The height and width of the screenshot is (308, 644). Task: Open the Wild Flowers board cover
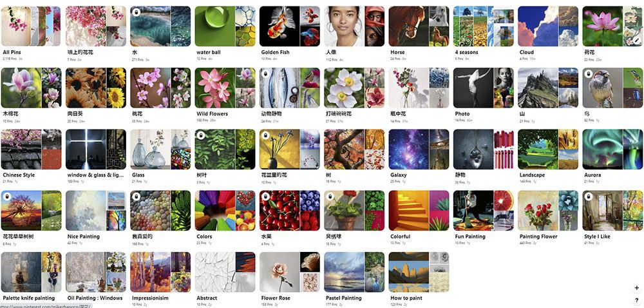(225, 88)
